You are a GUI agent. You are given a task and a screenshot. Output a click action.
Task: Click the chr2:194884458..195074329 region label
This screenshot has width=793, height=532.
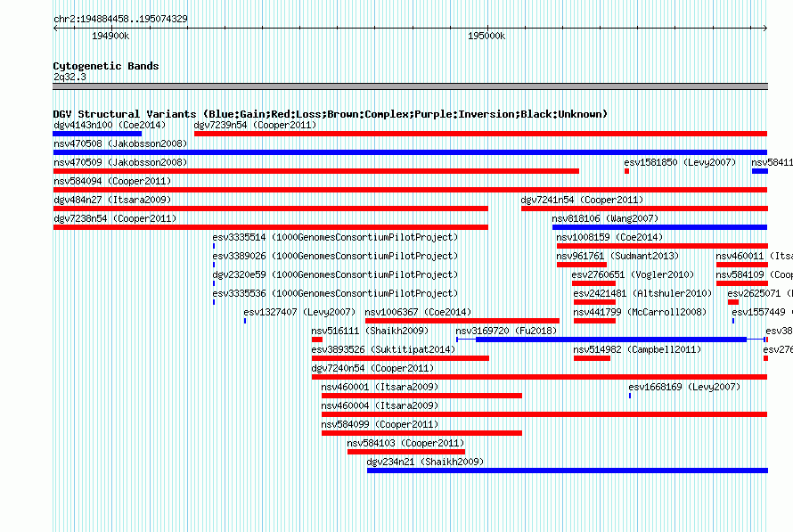click(120, 19)
